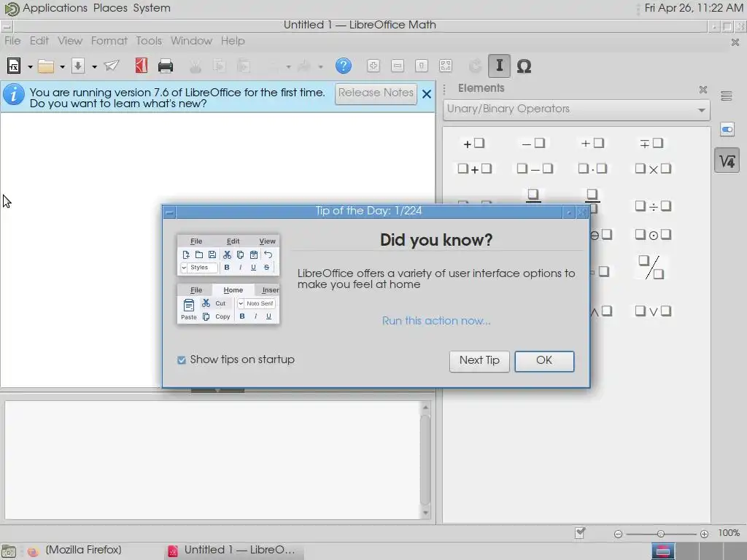Close the Release Notes infobar with X
This screenshot has height=560, width=747.
tap(427, 94)
